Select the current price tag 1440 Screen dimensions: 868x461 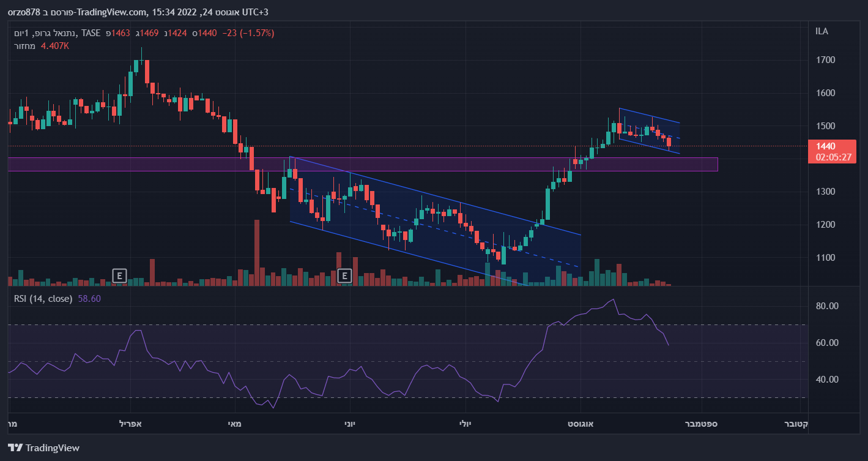click(826, 146)
